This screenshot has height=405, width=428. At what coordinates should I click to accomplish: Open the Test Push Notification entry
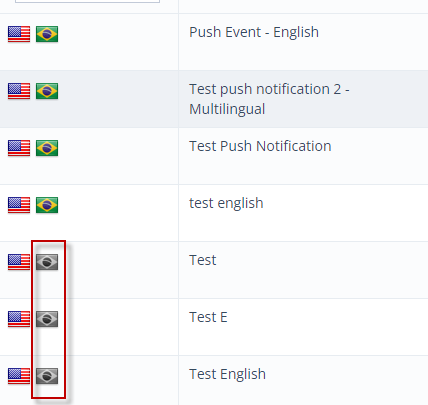(260, 146)
